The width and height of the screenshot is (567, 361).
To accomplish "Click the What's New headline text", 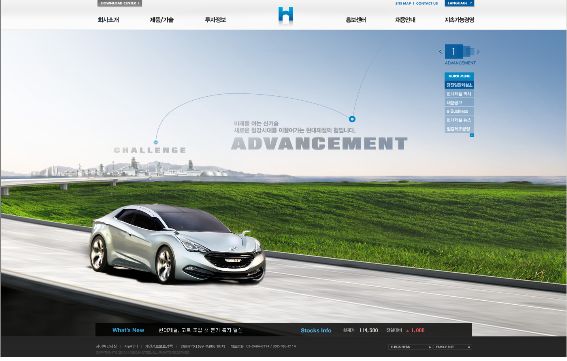I will click(200, 330).
